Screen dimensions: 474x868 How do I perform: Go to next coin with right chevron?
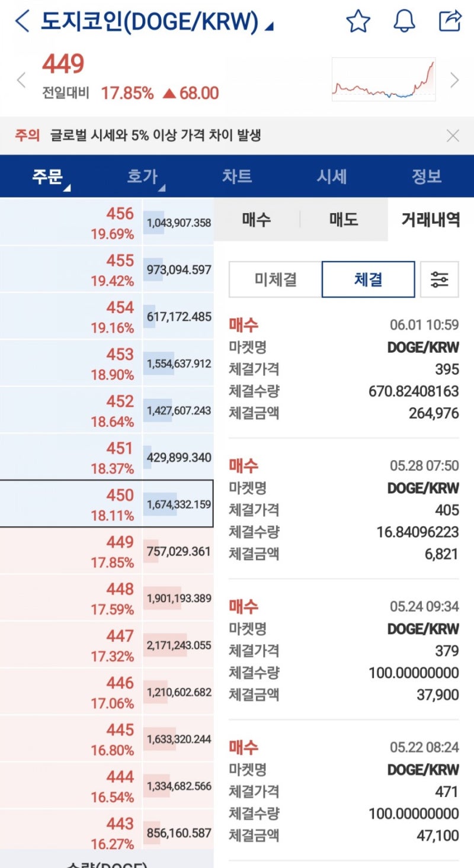pyautogui.click(x=454, y=80)
